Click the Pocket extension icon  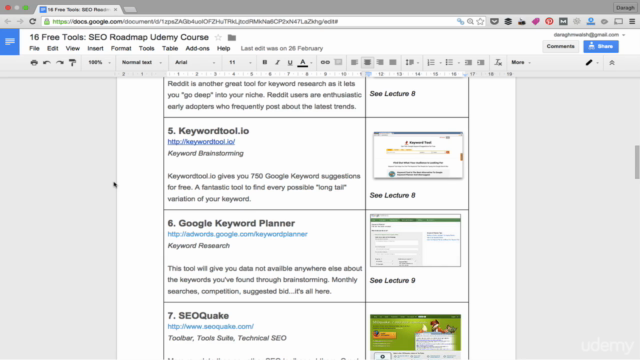(x=494, y=21)
